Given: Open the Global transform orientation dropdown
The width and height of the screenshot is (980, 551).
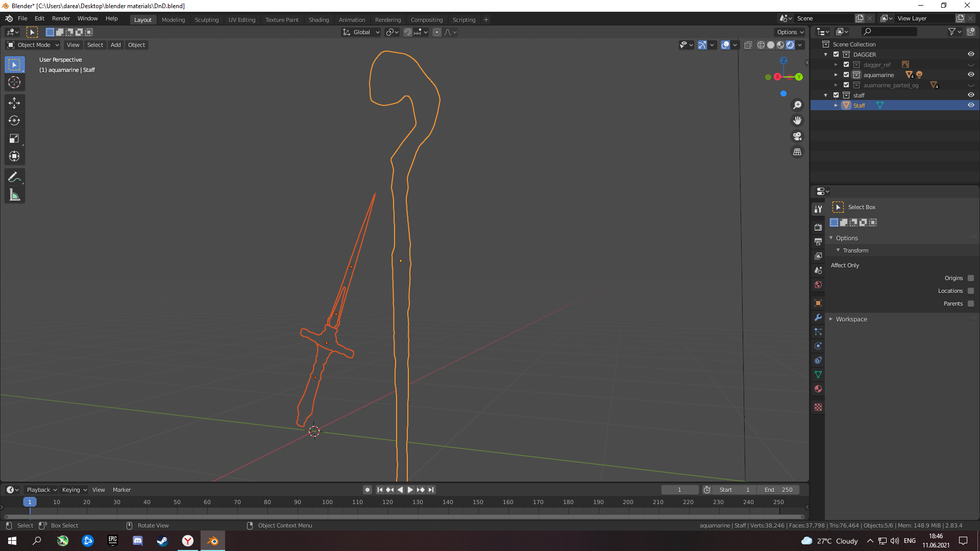Looking at the screenshot, I should click(x=361, y=32).
